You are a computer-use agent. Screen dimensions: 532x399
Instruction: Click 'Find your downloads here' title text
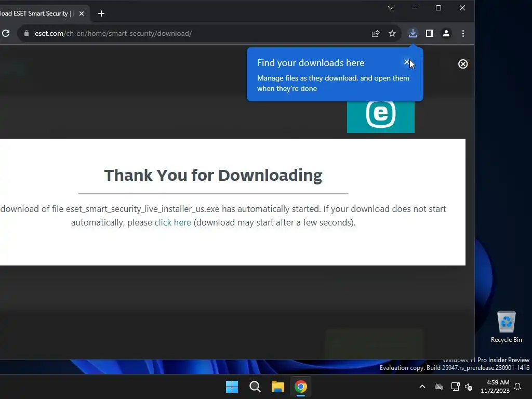(x=311, y=63)
